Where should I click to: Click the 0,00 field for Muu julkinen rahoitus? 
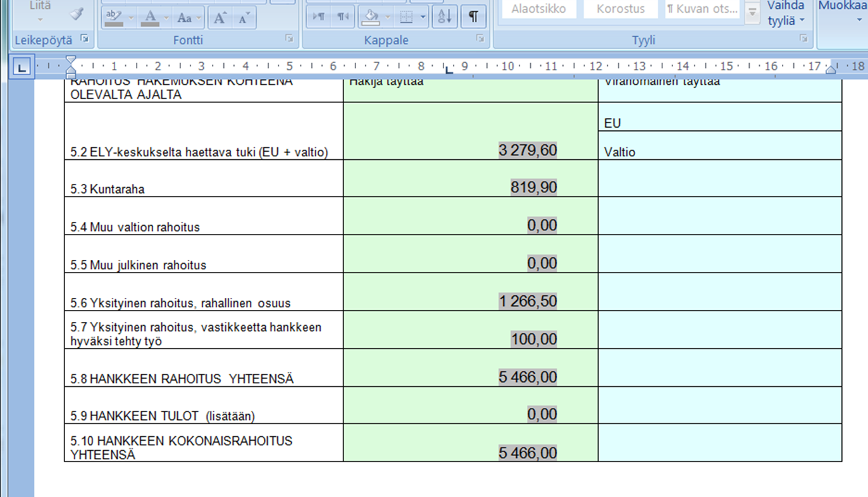542,263
